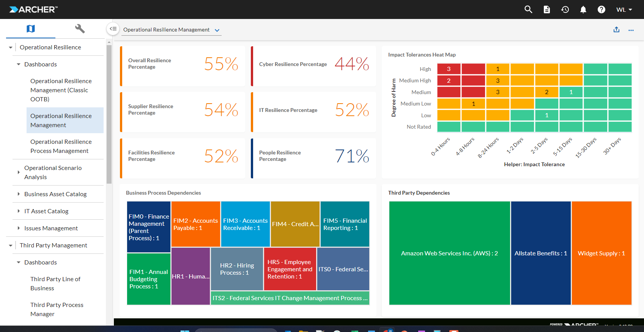Click the sidebar vertical scrollbar

109,114
